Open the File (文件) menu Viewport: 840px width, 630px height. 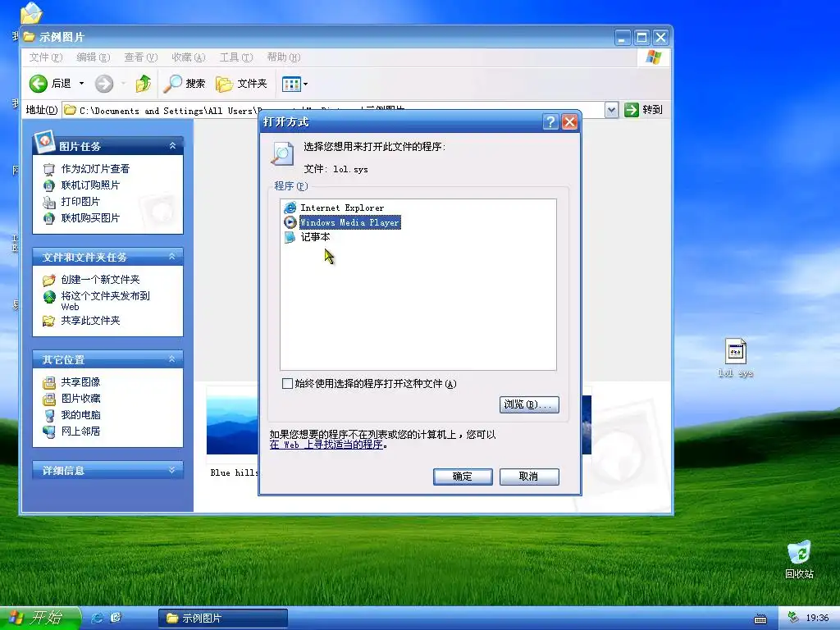coord(46,57)
